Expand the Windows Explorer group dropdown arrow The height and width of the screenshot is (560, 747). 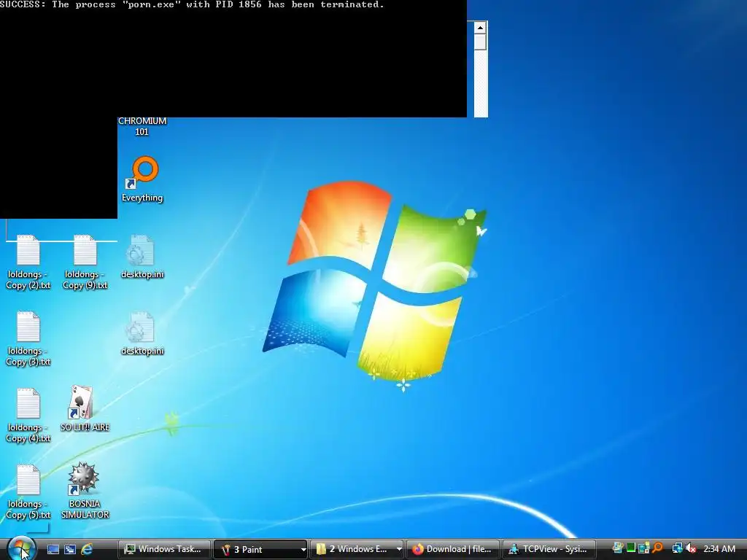coord(399,550)
